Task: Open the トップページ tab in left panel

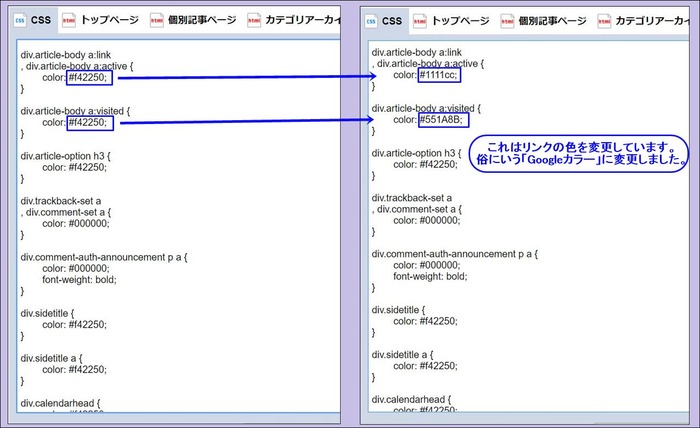Action: point(102,20)
